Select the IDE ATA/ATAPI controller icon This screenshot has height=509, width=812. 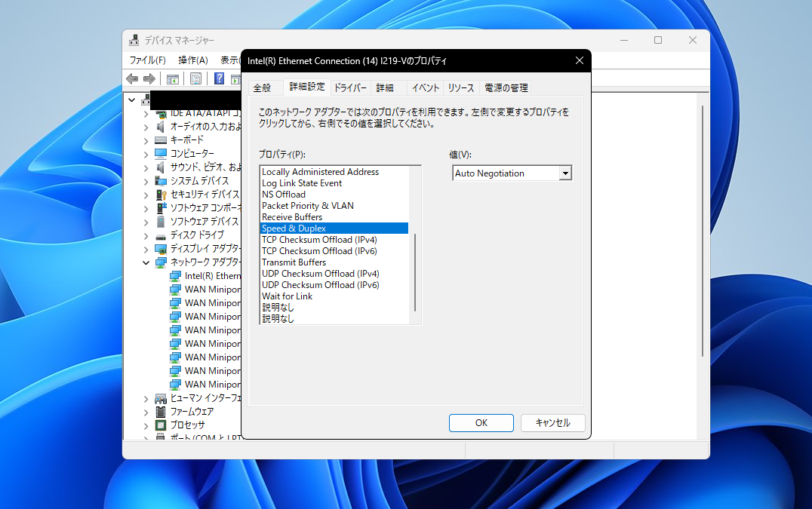click(161, 113)
